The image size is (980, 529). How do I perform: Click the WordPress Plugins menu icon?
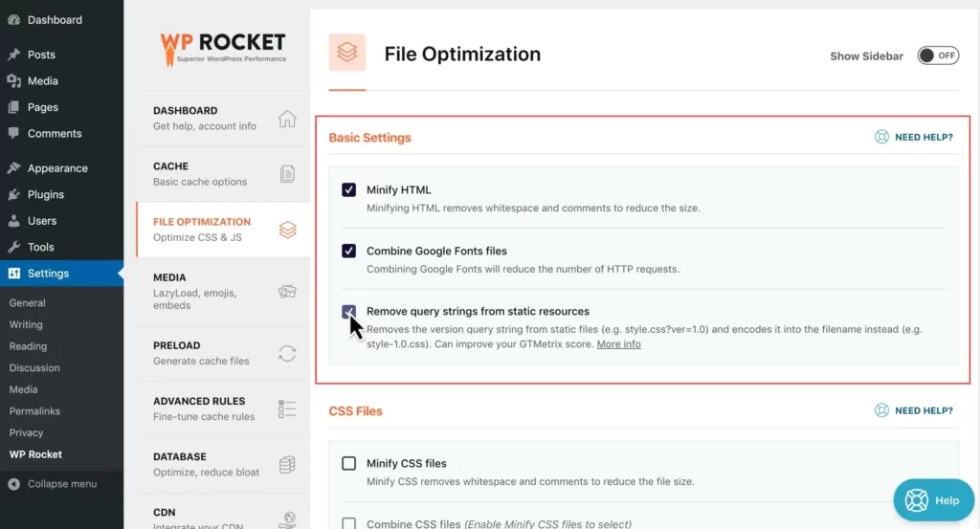14,194
